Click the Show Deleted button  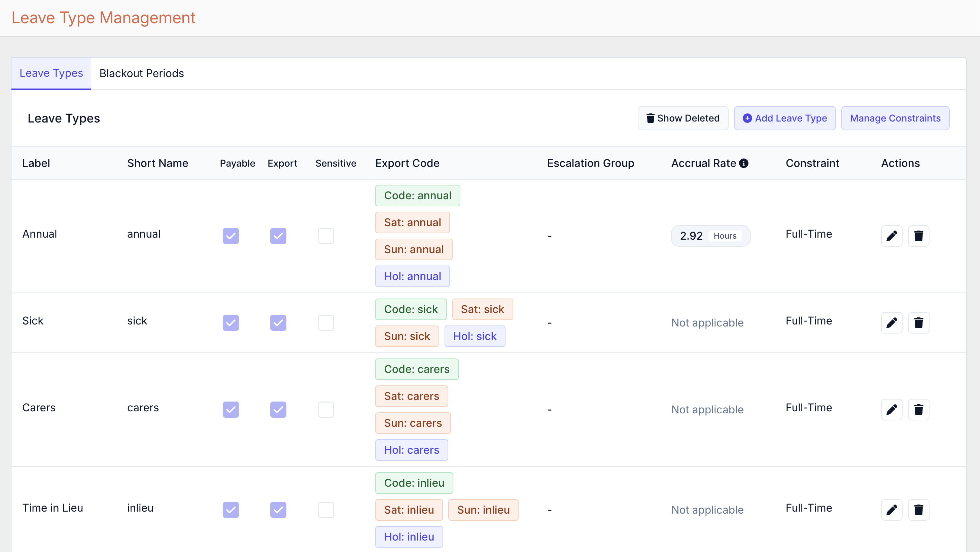683,118
